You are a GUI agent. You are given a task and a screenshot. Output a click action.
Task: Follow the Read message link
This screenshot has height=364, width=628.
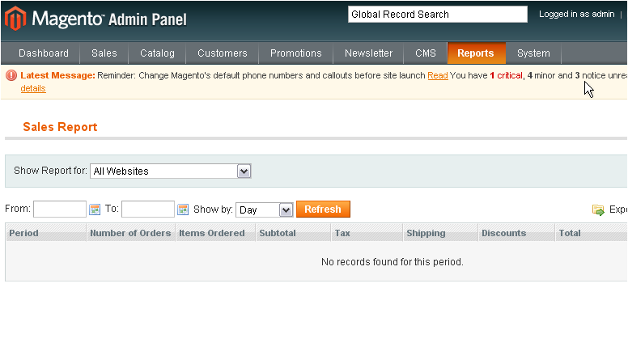coord(438,75)
